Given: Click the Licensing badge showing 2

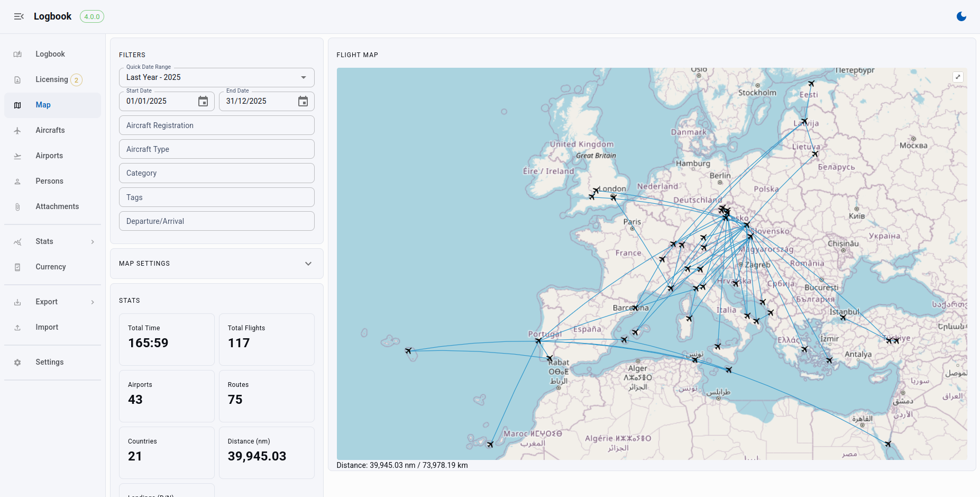Looking at the screenshot, I should pos(76,80).
